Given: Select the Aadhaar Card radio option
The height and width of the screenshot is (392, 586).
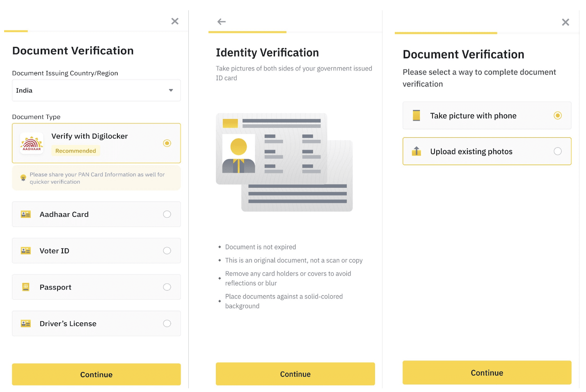Looking at the screenshot, I should click(x=167, y=214).
